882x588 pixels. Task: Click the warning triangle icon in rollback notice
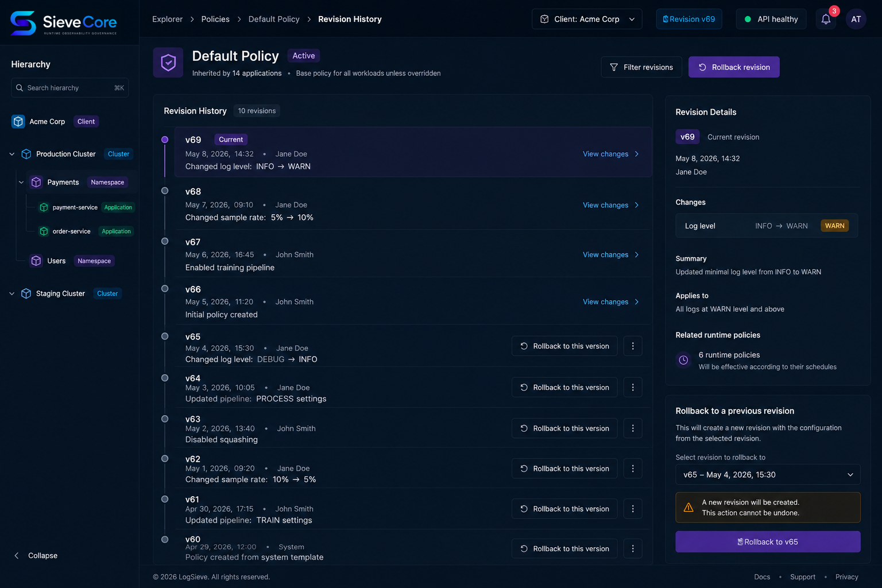coord(688,508)
